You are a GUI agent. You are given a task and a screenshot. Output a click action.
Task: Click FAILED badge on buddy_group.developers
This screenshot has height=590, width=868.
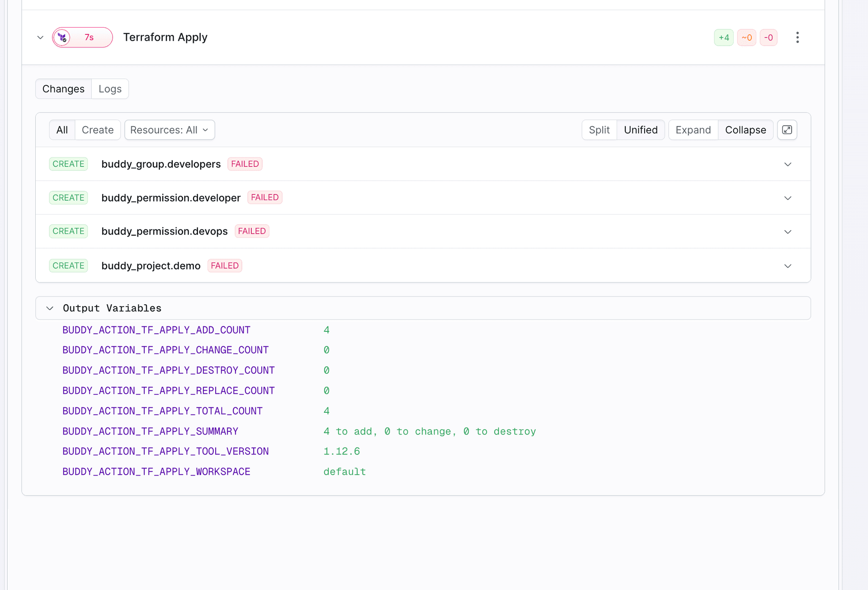(245, 164)
